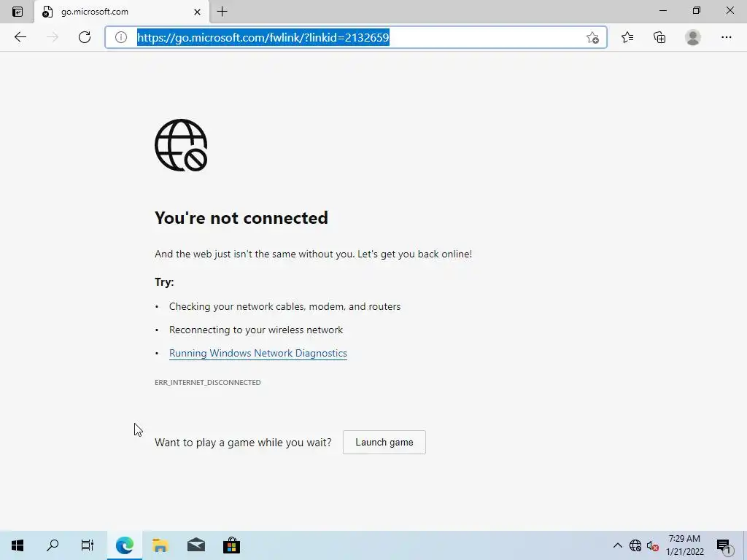Launch the offline game
The width and height of the screenshot is (747, 560).
384,443
